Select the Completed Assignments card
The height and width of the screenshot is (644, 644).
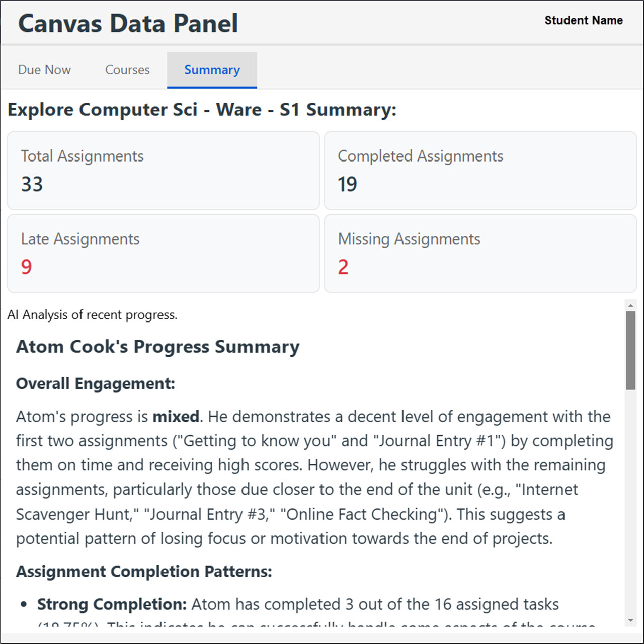pos(480,171)
